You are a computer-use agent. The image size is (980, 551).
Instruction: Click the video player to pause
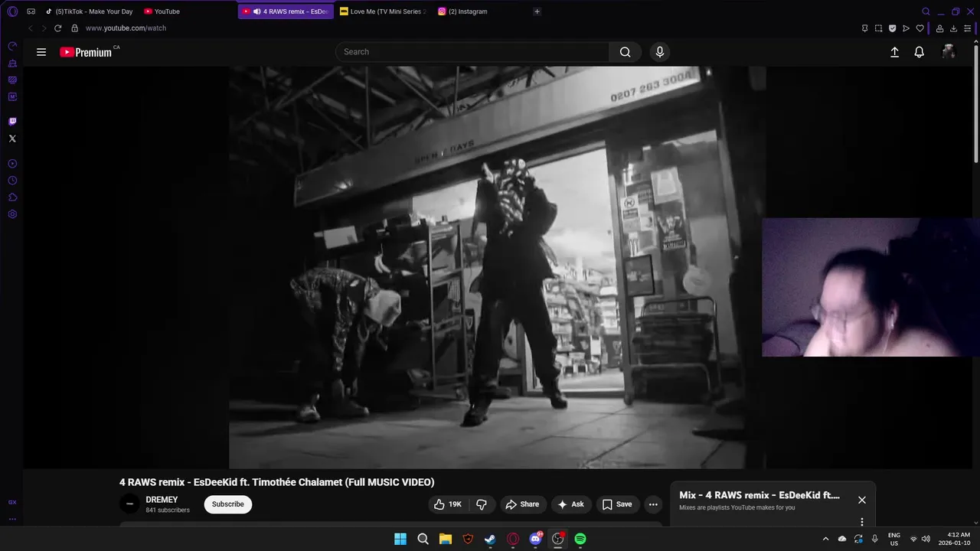point(498,267)
